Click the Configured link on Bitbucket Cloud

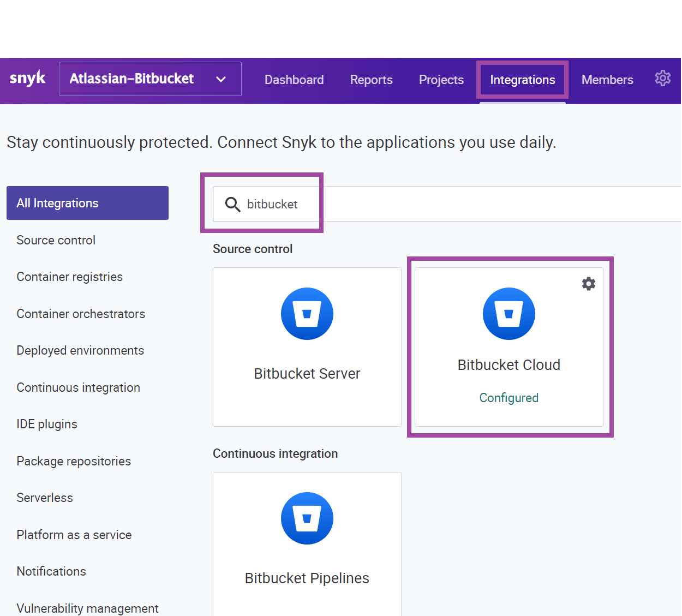tap(508, 398)
